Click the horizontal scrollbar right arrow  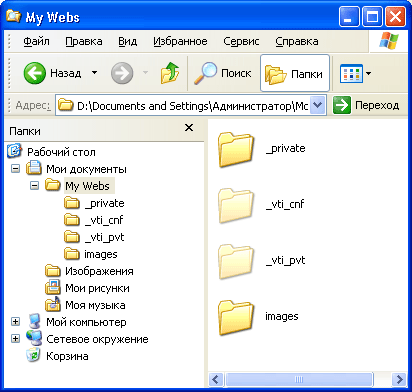click(399, 379)
